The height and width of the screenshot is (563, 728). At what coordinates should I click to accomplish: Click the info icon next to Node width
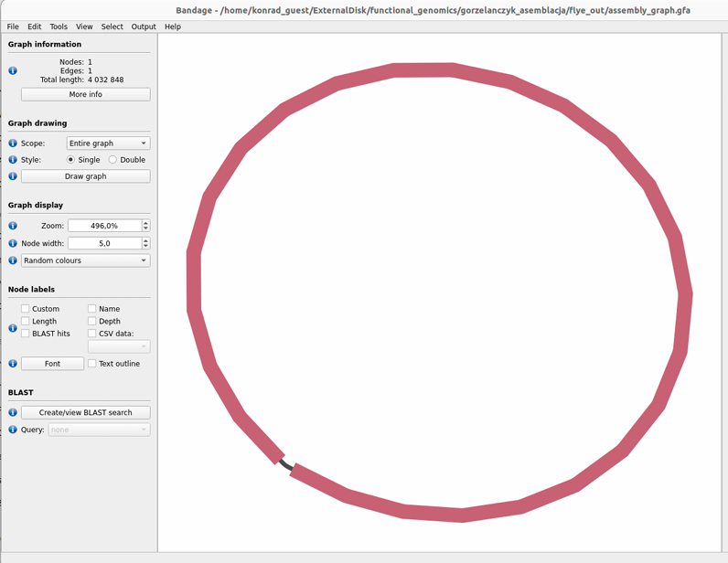(x=13, y=244)
